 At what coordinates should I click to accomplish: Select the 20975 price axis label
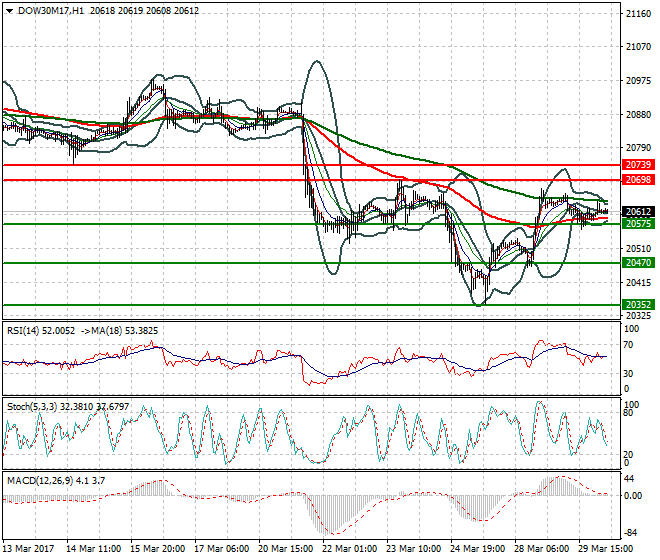click(638, 81)
